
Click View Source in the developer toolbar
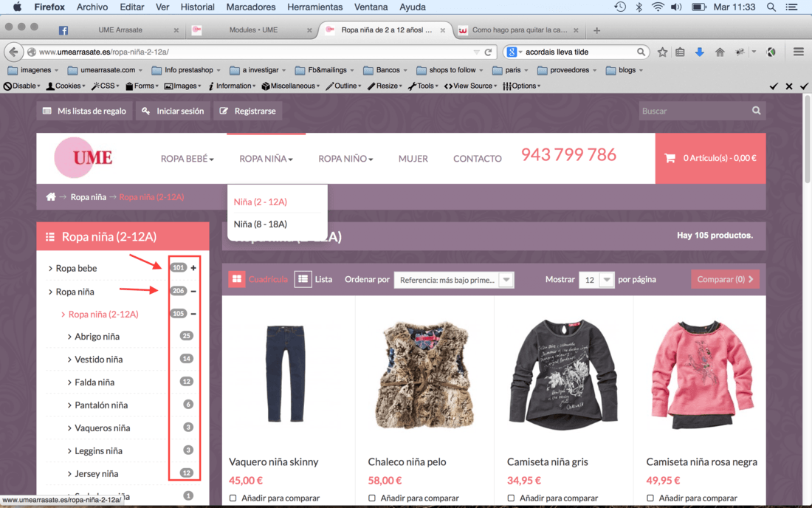470,86
